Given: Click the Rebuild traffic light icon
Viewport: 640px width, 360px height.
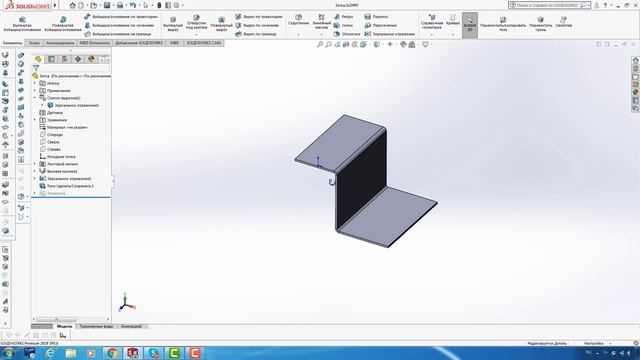Looking at the screenshot, I should 159,5.
